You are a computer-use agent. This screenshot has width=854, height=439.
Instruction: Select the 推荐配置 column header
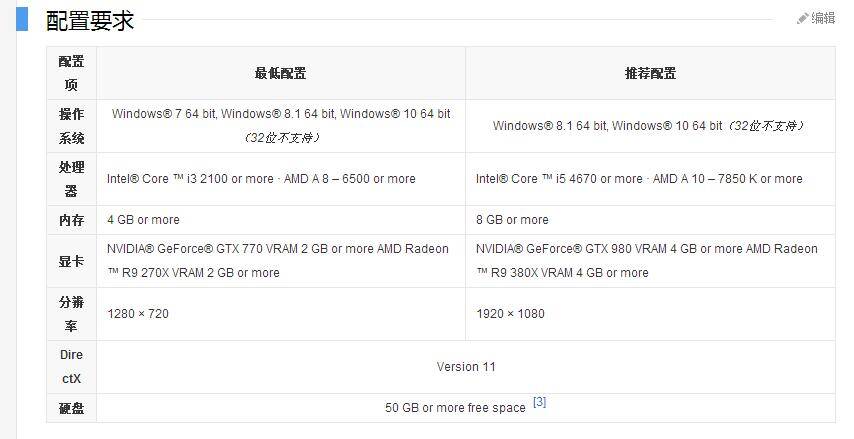click(x=650, y=73)
